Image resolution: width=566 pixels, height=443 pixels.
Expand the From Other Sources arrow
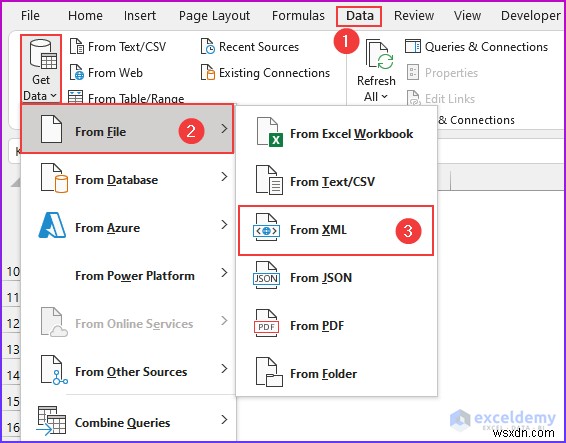224,369
